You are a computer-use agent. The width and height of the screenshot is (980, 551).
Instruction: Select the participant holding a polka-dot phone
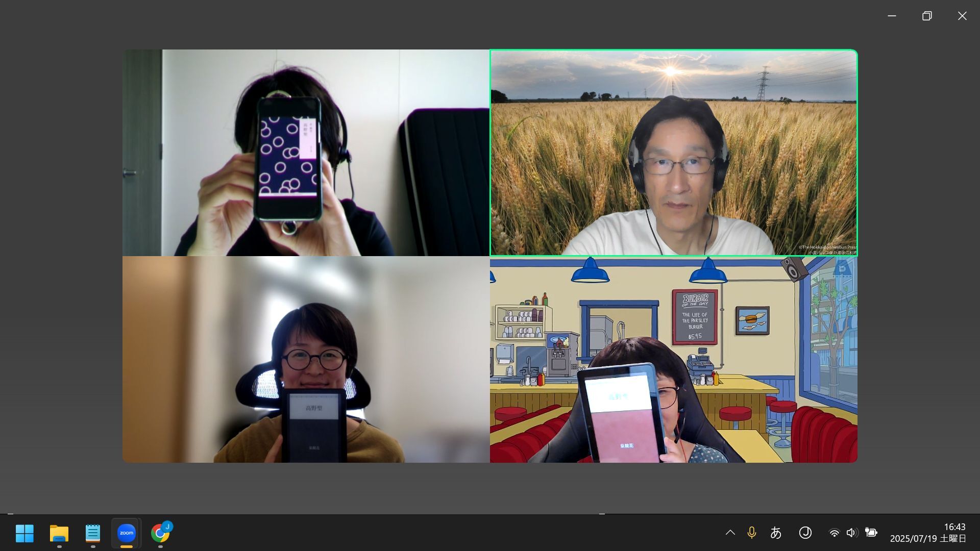[306, 153]
